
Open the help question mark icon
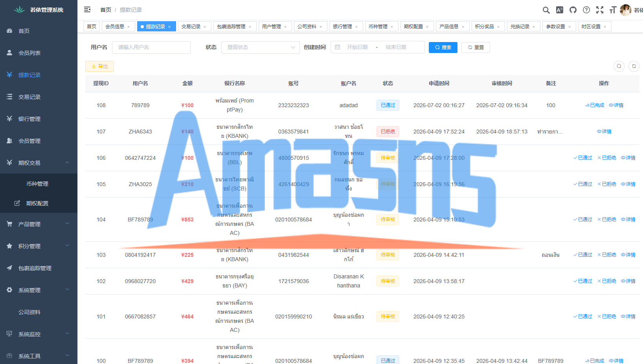click(x=586, y=10)
